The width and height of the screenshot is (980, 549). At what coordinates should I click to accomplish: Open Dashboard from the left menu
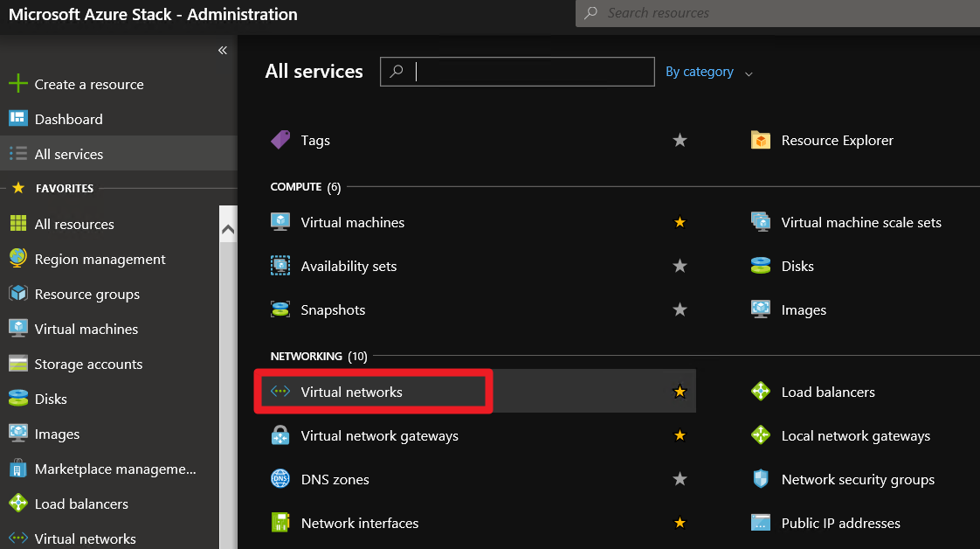tap(68, 119)
